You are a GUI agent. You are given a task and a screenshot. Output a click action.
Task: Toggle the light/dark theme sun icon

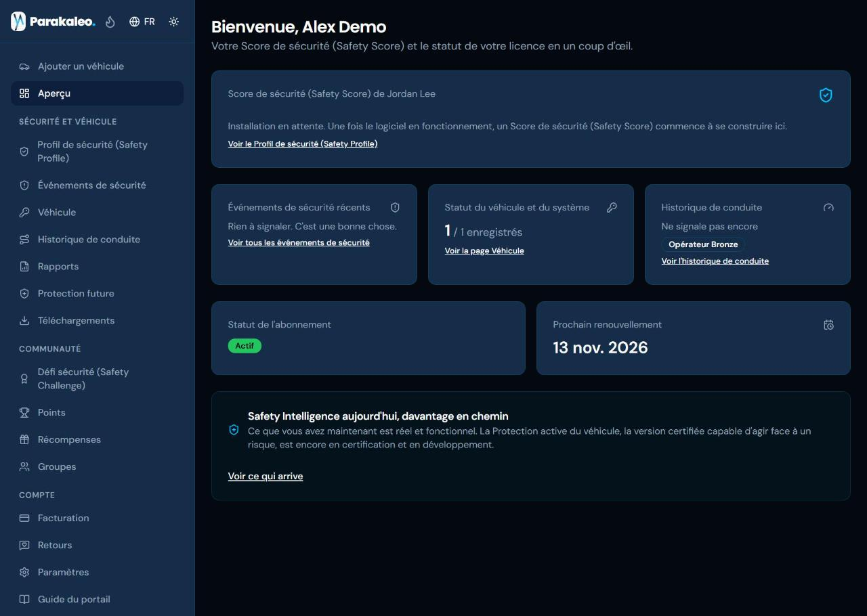(174, 22)
